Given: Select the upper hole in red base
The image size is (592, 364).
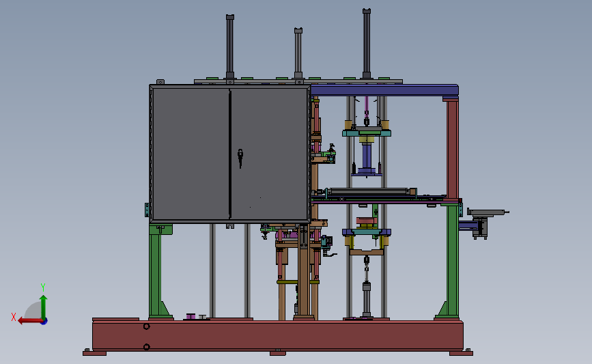Looking at the screenshot, I should coord(147,326).
